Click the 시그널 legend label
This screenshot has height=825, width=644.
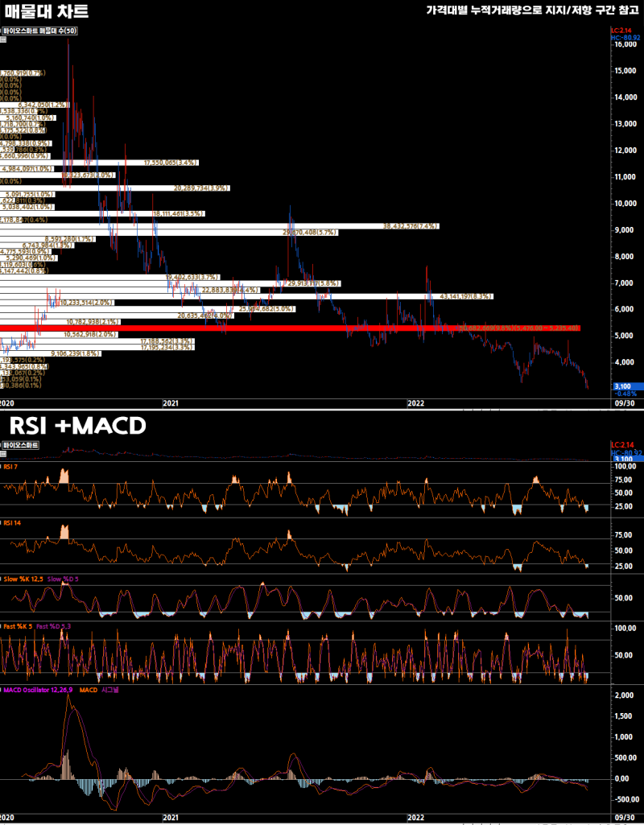(x=110, y=690)
